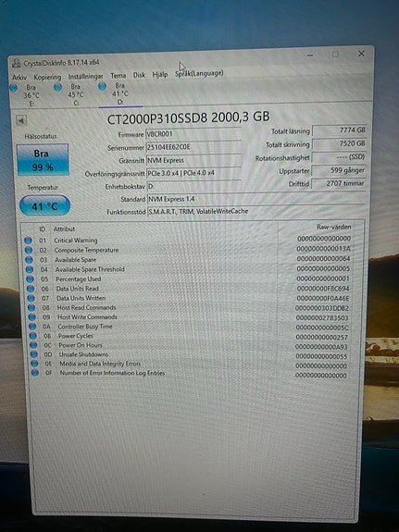Click the status dot for Host Write Commands
The image size is (399, 532).
32,317
